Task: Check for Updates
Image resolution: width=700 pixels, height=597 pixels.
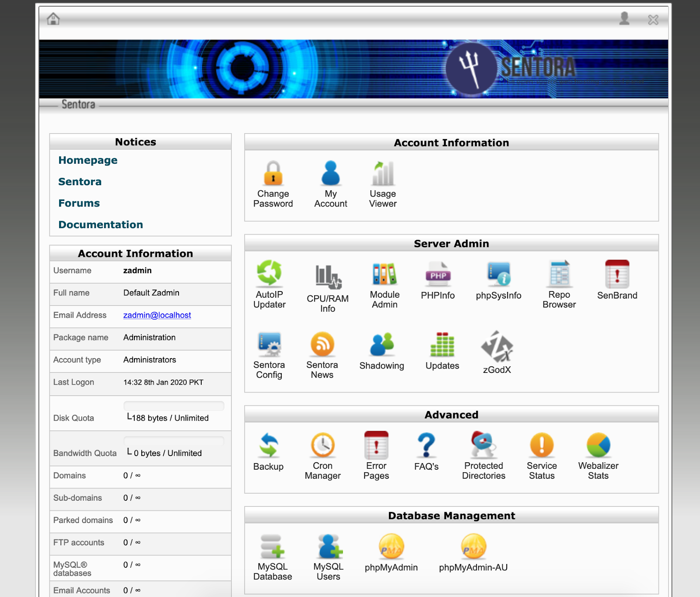Action: click(442, 351)
